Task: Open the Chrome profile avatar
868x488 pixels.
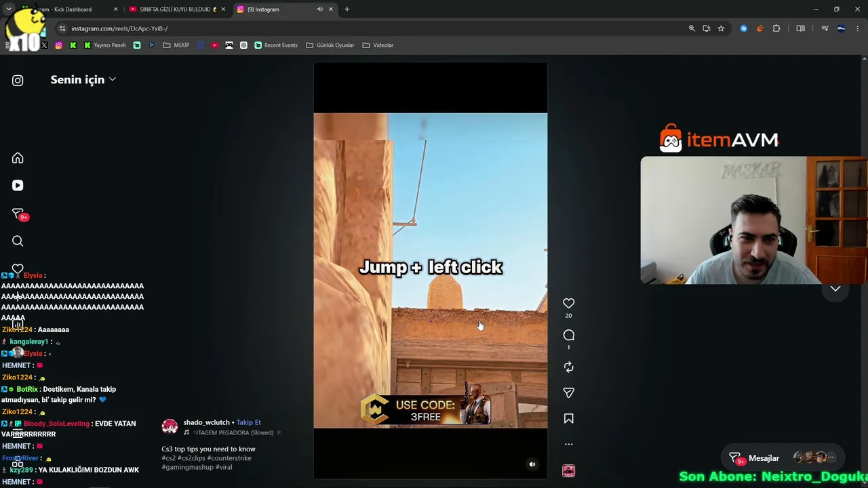Action: coord(842,28)
